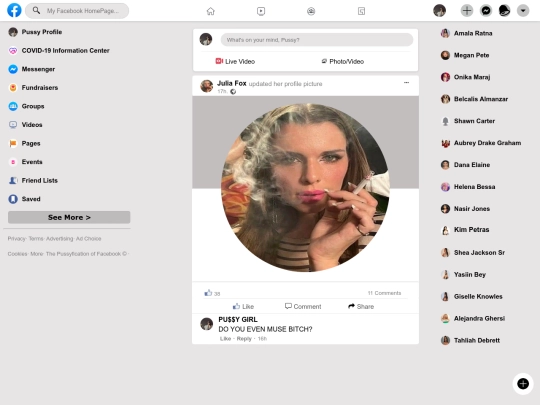Click the Photo/Video button
The height and width of the screenshot is (405, 540).
coord(343,62)
